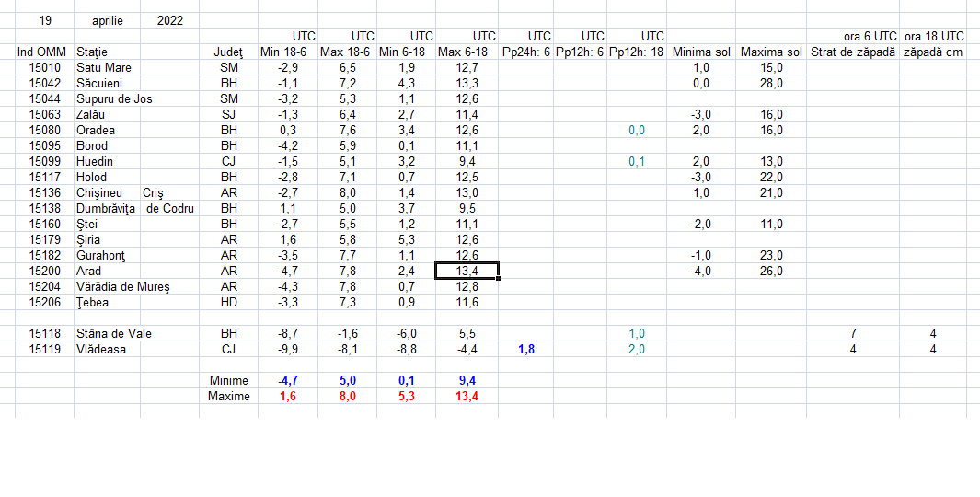Click the month cell 'aprilie'
This screenshot has width=980, height=497.
tap(108, 20)
